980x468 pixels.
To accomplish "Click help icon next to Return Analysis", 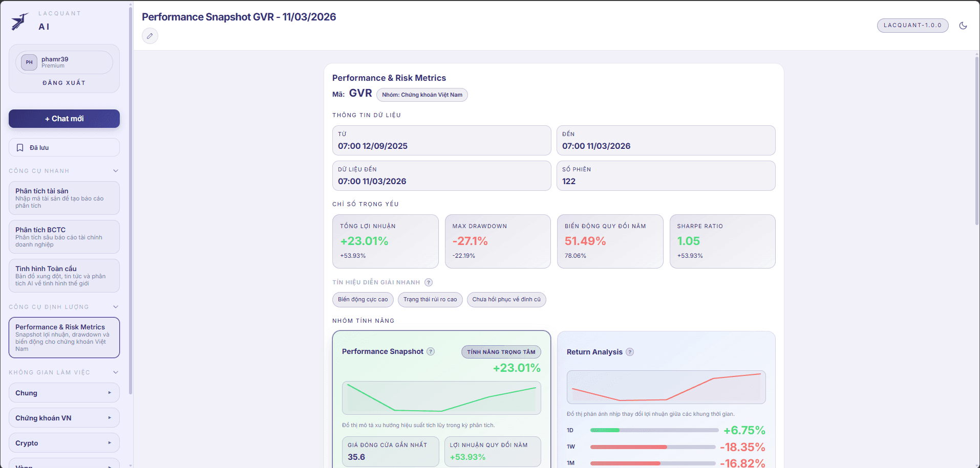I will (x=630, y=352).
